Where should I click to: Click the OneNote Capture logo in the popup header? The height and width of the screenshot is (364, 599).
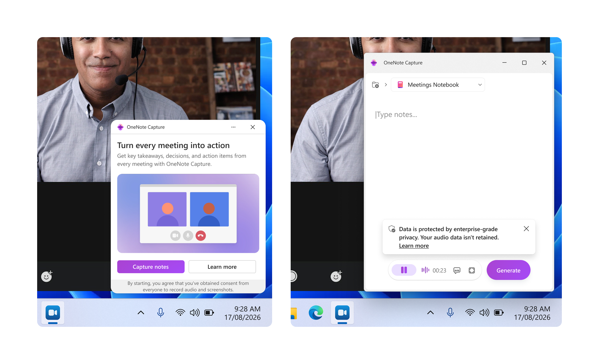[x=120, y=127]
